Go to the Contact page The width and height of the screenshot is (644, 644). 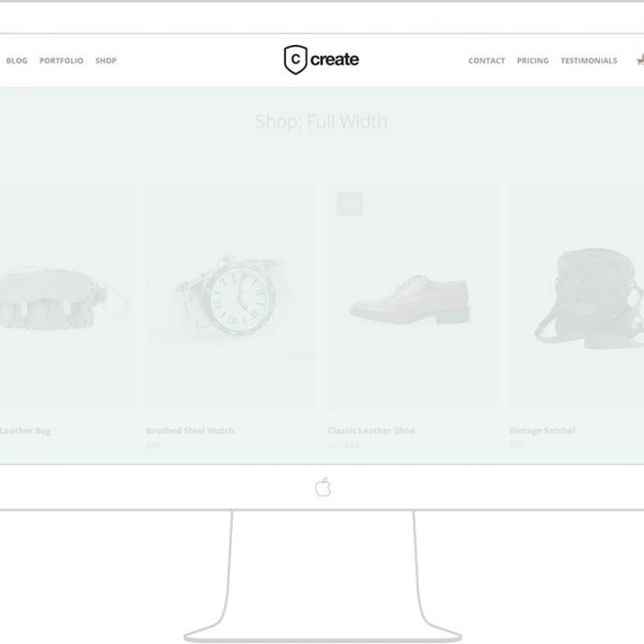pyautogui.click(x=487, y=61)
